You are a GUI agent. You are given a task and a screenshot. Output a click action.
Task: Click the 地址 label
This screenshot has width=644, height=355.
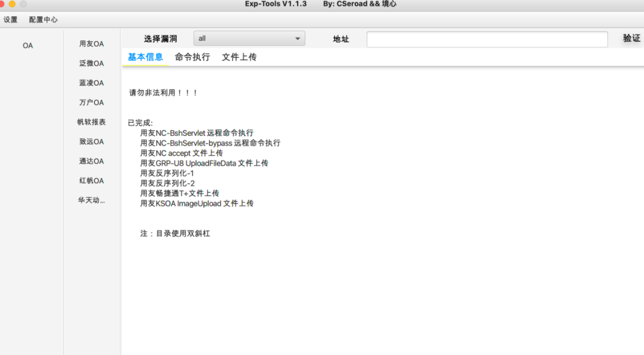pos(341,39)
